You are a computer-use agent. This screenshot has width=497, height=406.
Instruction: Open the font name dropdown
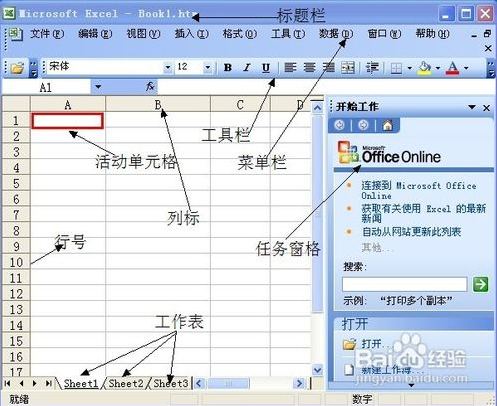(x=168, y=68)
